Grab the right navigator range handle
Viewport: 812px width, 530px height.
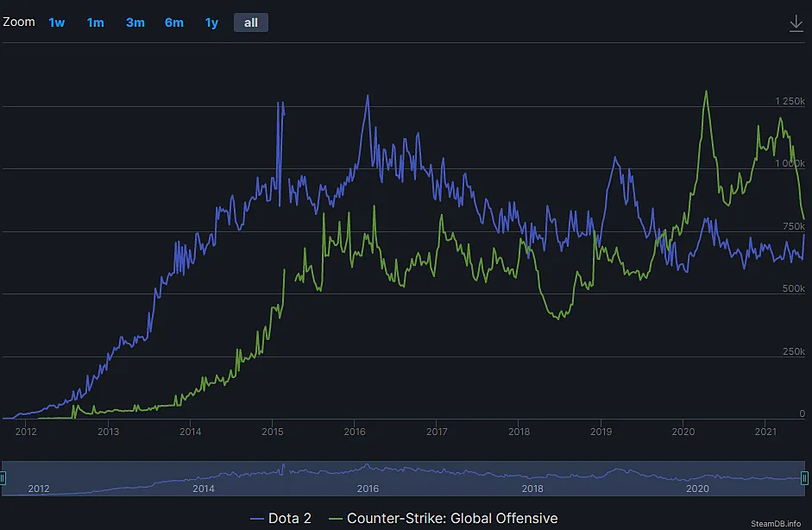[x=804, y=477]
